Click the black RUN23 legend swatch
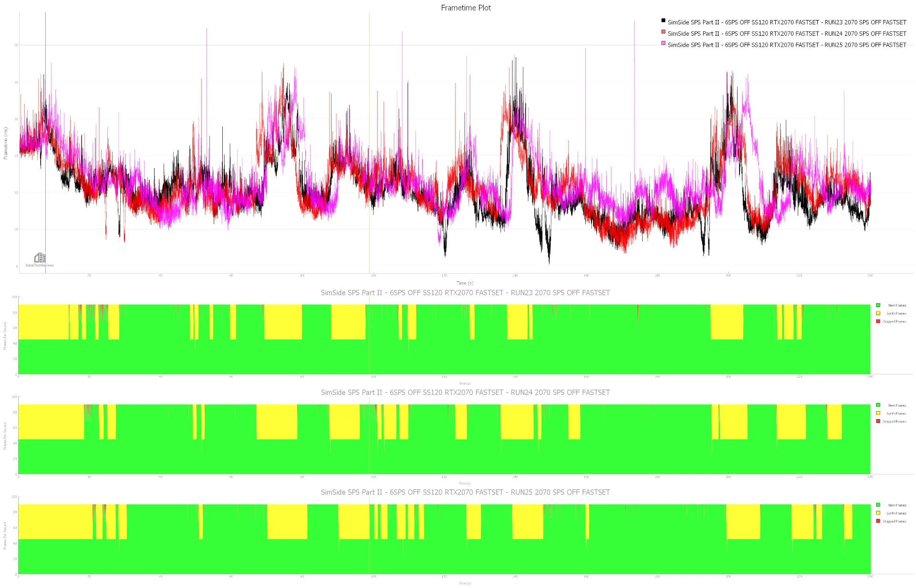The height and width of the screenshot is (588, 916). (663, 21)
